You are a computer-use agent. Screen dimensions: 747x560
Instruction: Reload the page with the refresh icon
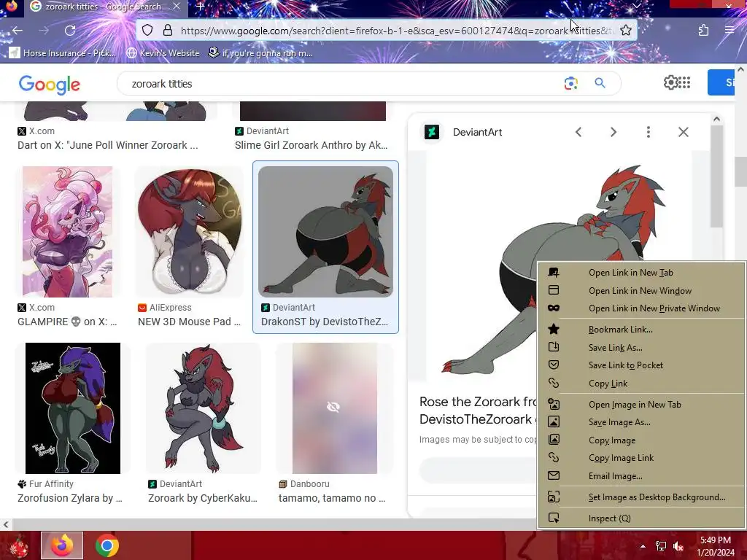[70, 31]
